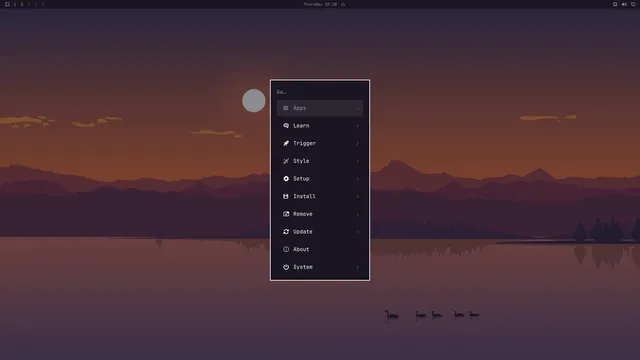Click the info circle icon beside About
Screen dimensions: 640x360
[x=286, y=249]
